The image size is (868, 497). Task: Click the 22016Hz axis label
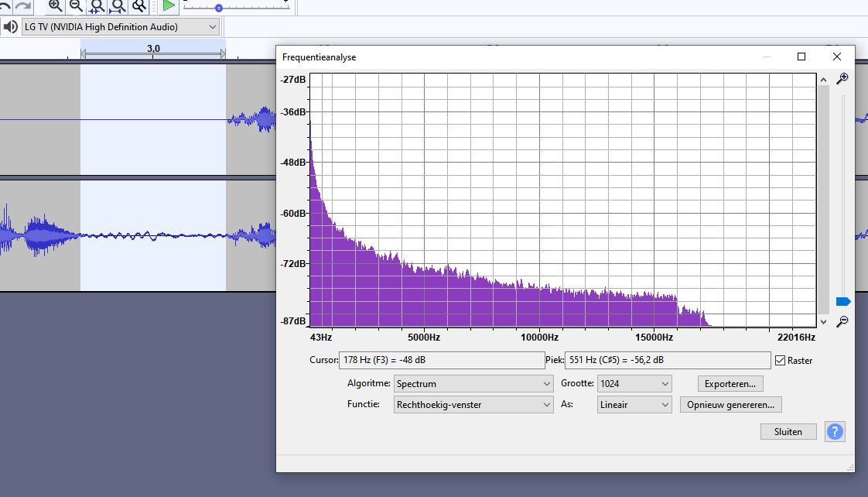click(796, 337)
